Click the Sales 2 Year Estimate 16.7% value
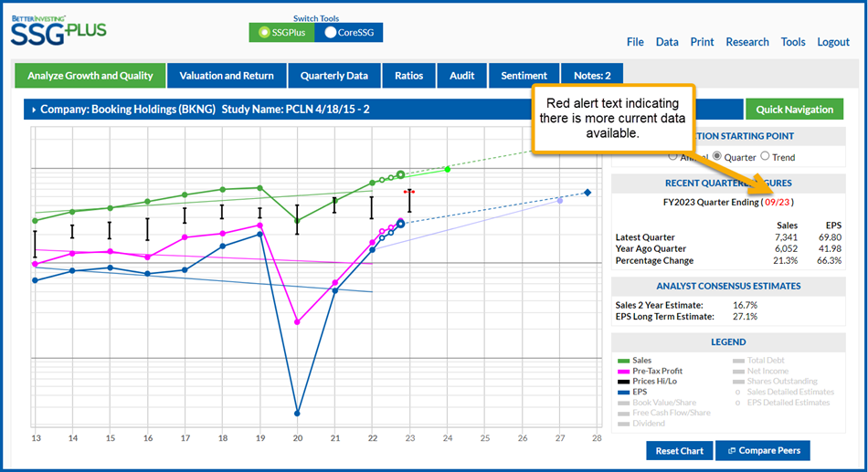Screen dimensions: 868x472 [x=745, y=305]
